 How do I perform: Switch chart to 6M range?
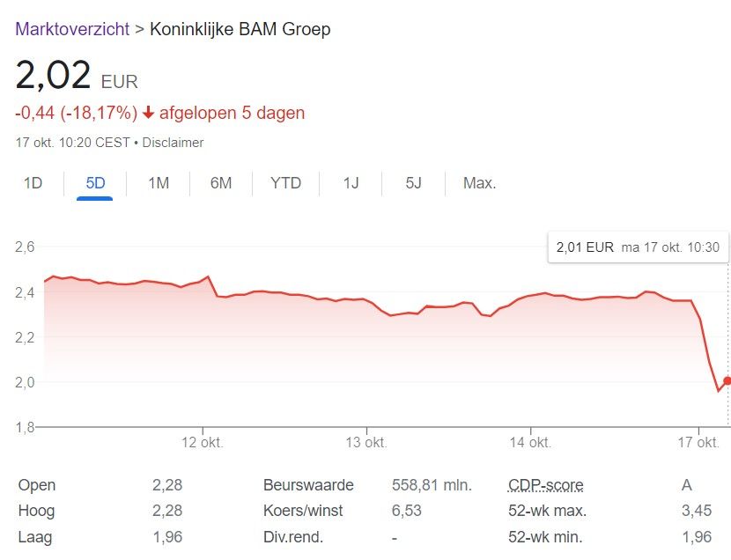[x=221, y=183]
